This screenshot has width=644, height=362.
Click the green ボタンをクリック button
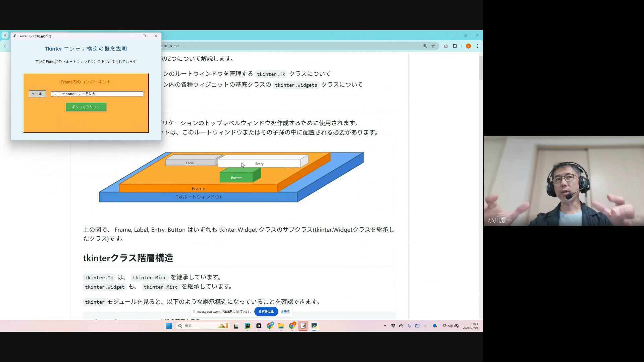point(86,107)
